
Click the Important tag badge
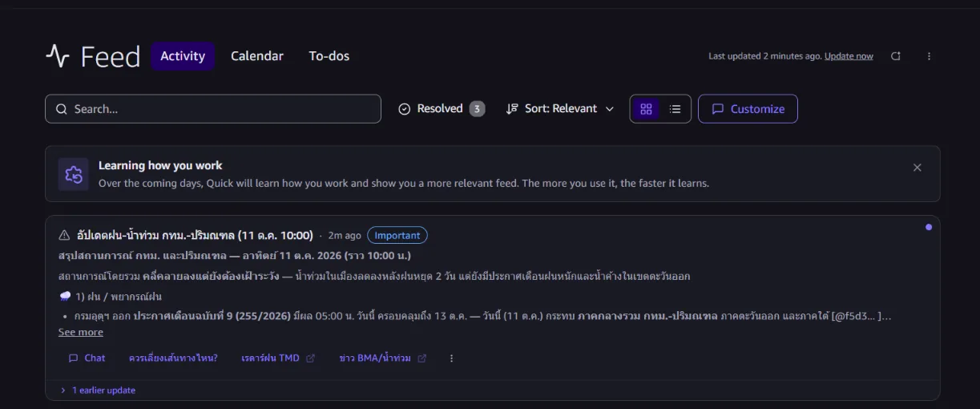coord(397,235)
